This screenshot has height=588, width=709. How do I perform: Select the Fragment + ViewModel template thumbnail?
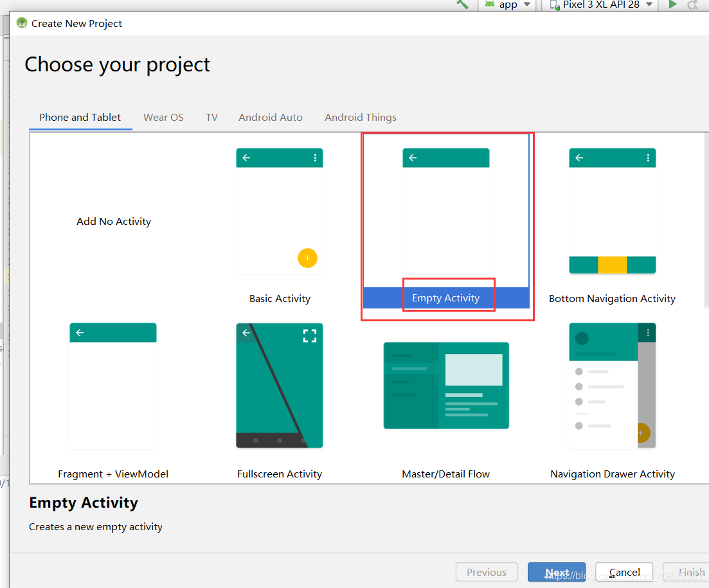click(x=113, y=386)
